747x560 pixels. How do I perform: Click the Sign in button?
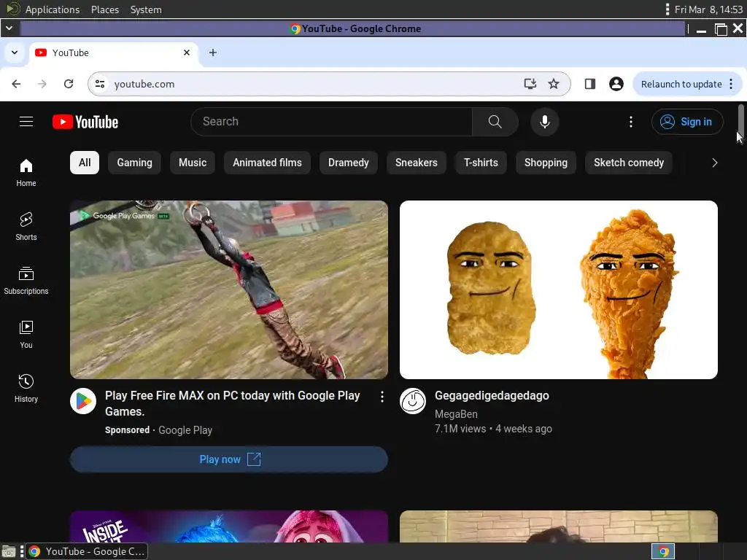pyautogui.click(x=687, y=122)
